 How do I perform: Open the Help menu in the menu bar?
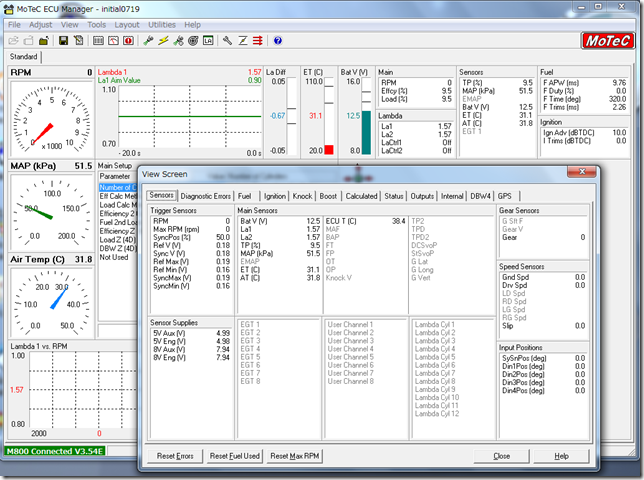(192, 25)
